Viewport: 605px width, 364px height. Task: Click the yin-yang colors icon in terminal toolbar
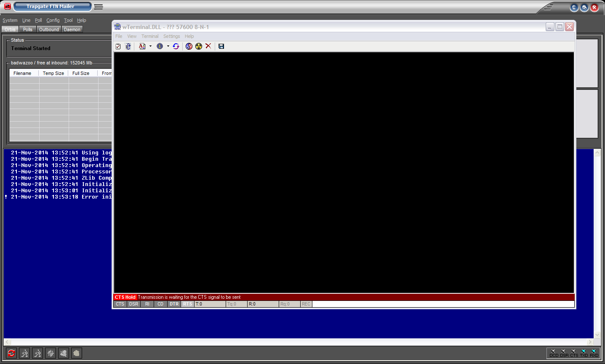coord(189,46)
